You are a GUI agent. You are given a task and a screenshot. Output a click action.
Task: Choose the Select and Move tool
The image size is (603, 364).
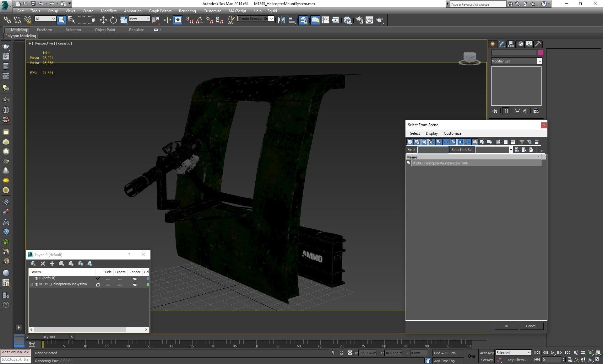click(103, 20)
